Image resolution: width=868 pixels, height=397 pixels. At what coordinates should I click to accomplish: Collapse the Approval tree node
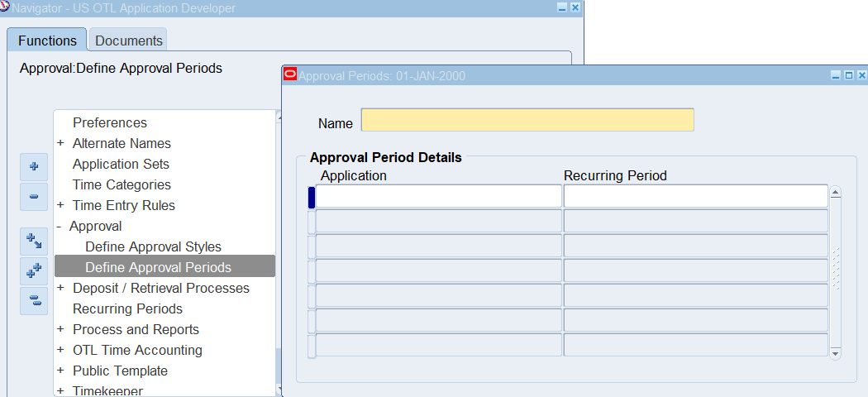click(x=60, y=226)
